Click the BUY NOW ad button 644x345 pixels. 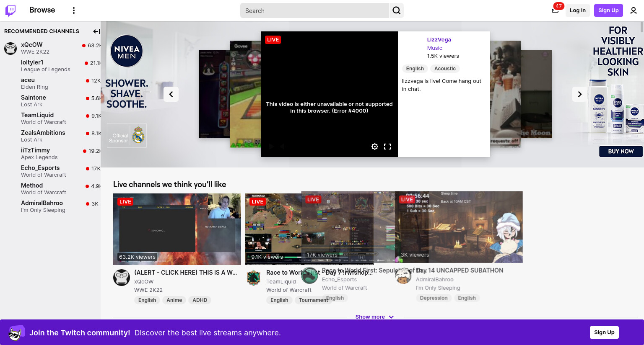pyautogui.click(x=621, y=151)
